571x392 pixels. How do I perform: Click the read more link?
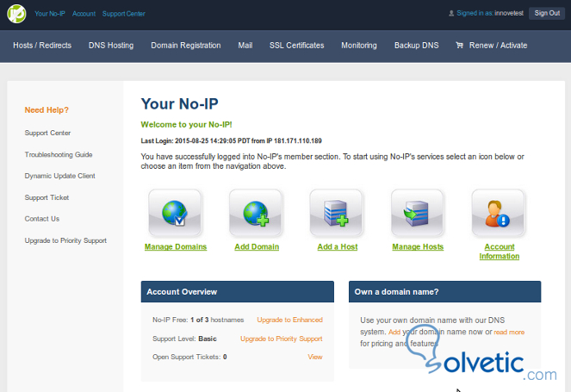point(509,333)
